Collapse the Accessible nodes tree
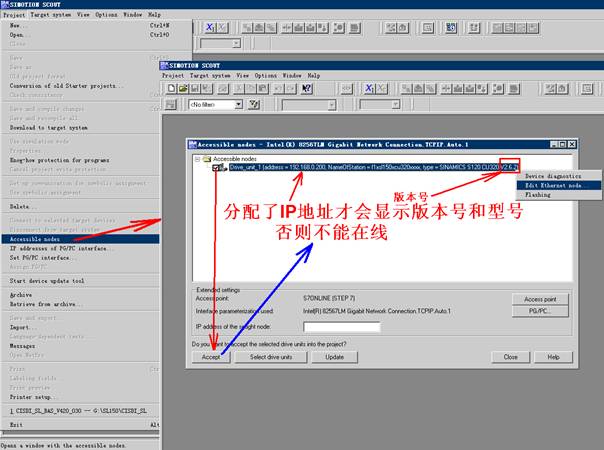 click(x=197, y=158)
